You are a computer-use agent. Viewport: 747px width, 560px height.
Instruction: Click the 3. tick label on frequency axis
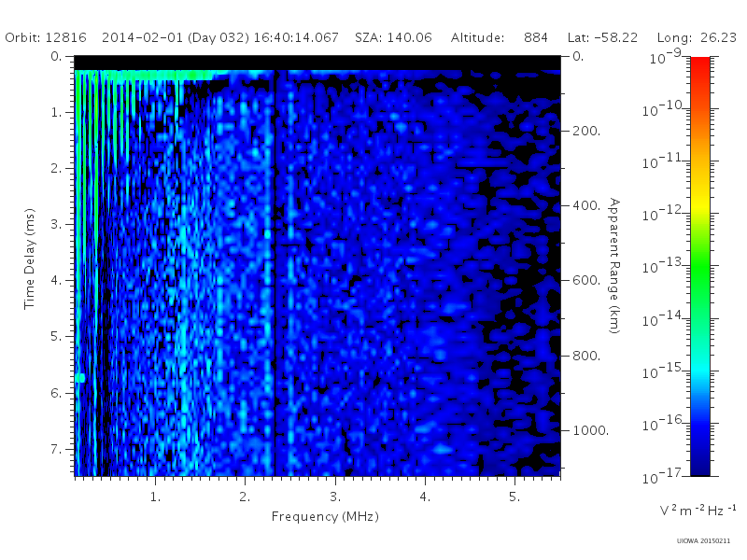(x=335, y=497)
